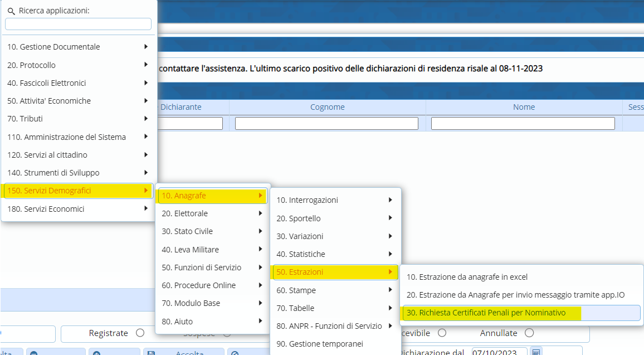
Task: Select 10. Estrazione da anagrafe in excel
Action: pos(467,277)
